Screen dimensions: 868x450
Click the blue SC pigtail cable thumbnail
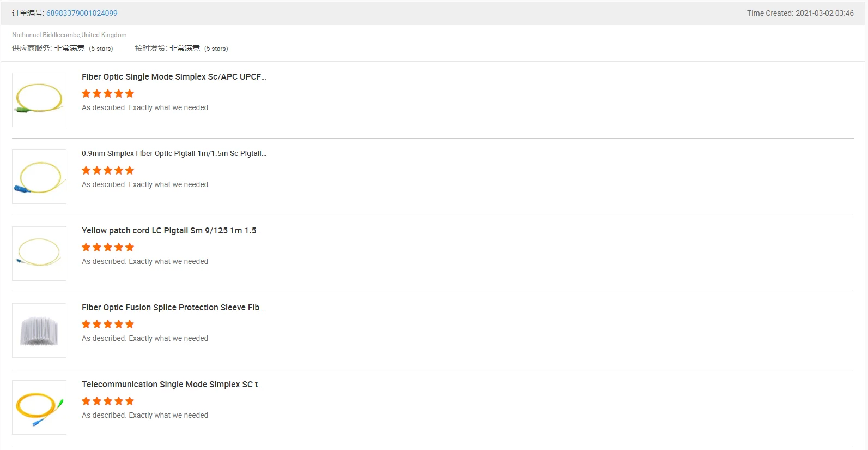pyautogui.click(x=39, y=177)
